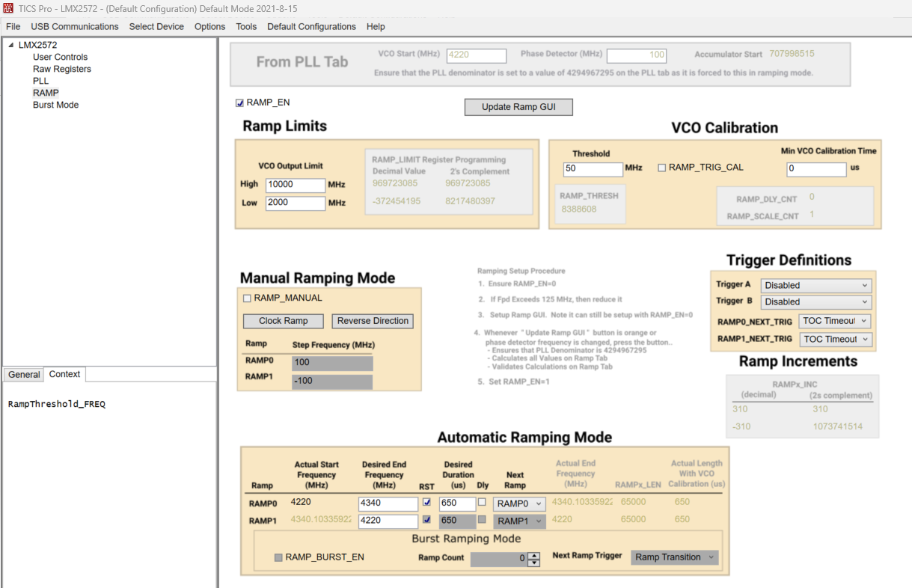Click the RampThreshold_FREQ context text
912x588 pixels.
click(x=57, y=404)
